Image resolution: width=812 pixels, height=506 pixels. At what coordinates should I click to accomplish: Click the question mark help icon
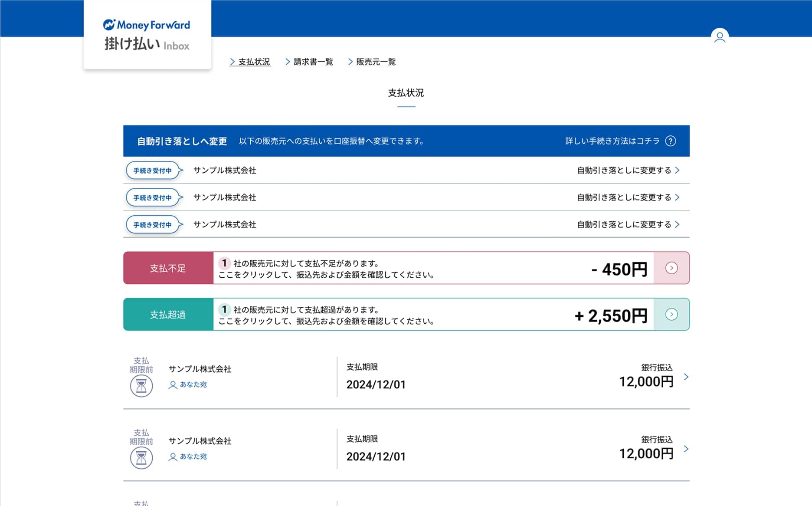coord(670,141)
